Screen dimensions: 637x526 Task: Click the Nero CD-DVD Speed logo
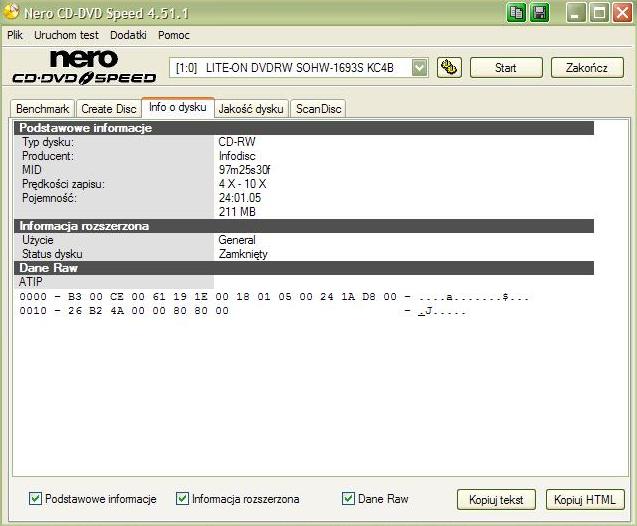(84, 67)
